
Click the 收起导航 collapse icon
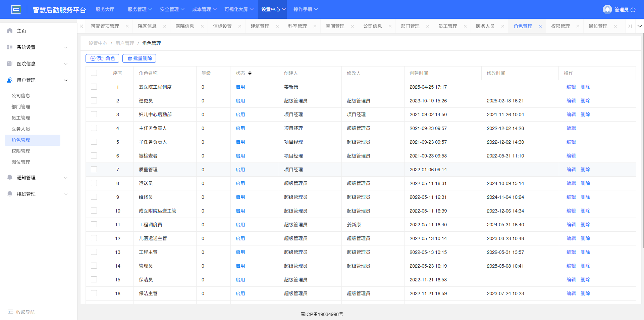pos(11,312)
